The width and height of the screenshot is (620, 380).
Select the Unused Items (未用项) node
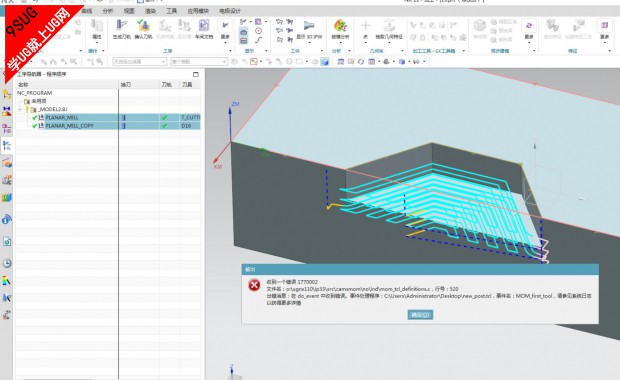click(x=39, y=101)
